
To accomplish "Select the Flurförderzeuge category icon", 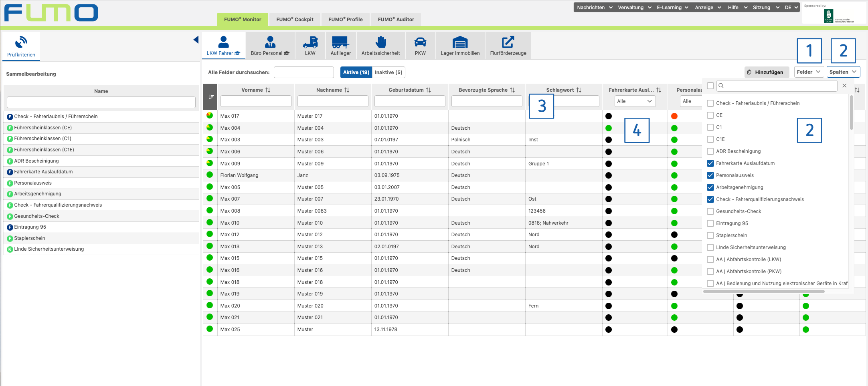I will 508,42.
